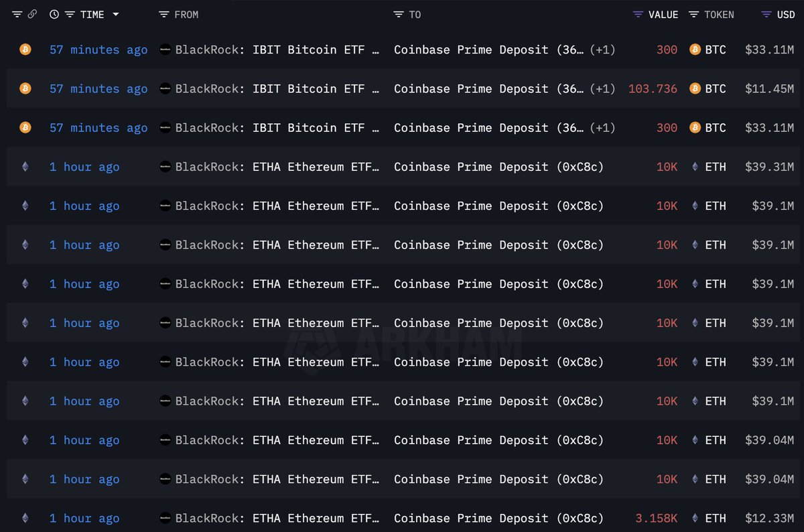Open the TOKEN column filter

tap(694, 15)
